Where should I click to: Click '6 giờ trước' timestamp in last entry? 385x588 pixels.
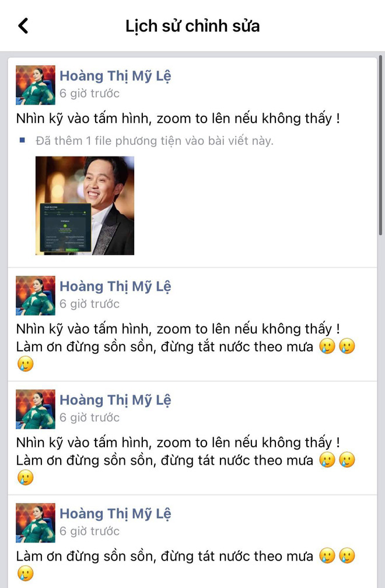89,531
